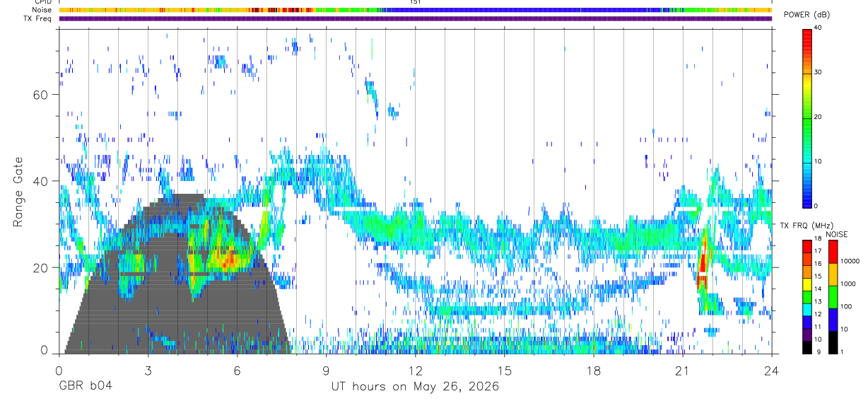
Task: Click the 9 label on TX FRQ colorbar
Action: point(817,352)
